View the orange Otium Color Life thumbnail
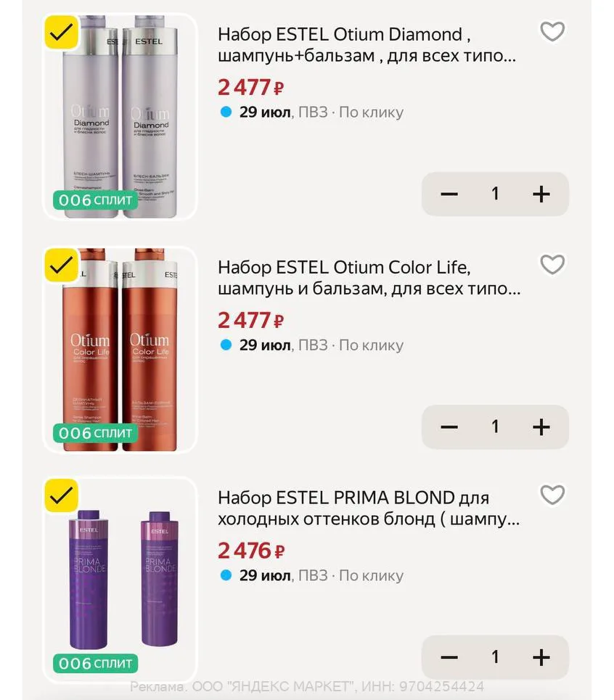This screenshot has width=614, height=700. [x=120, y=350]
